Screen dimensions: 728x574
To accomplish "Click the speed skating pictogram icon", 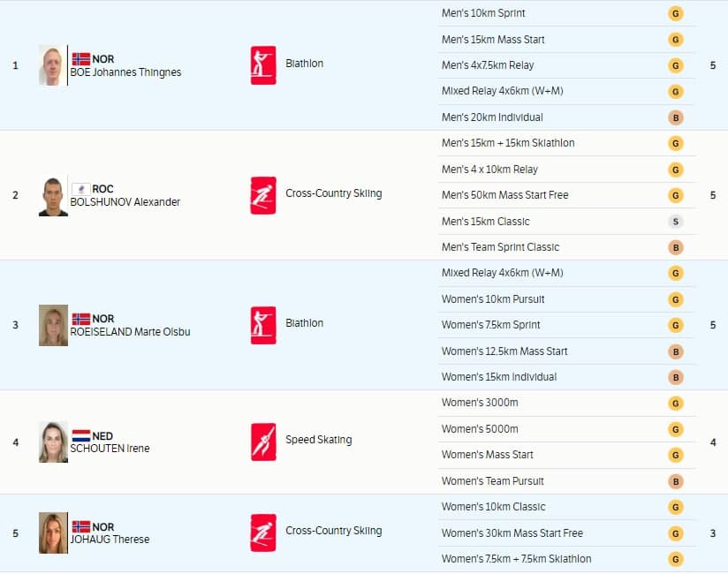I will point(263,442).
